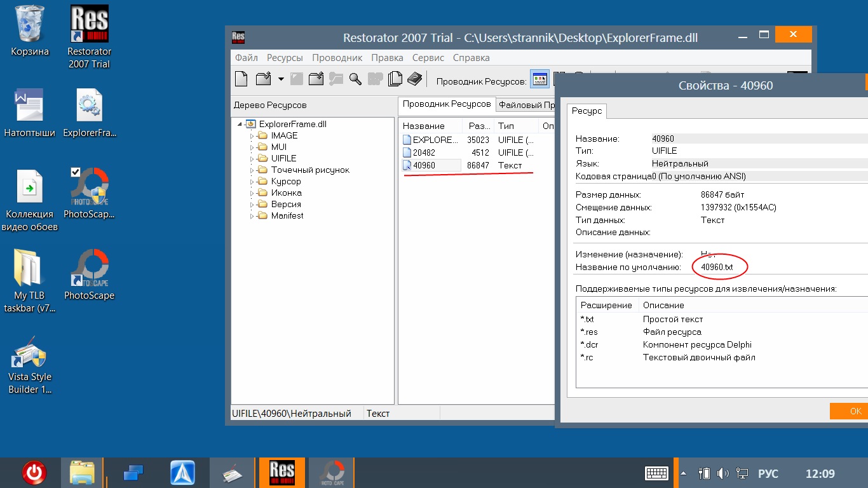This screenshot has width=868, height=488.
Task: Toggle the Resource Explorer view icon
Action: (539, 79)
